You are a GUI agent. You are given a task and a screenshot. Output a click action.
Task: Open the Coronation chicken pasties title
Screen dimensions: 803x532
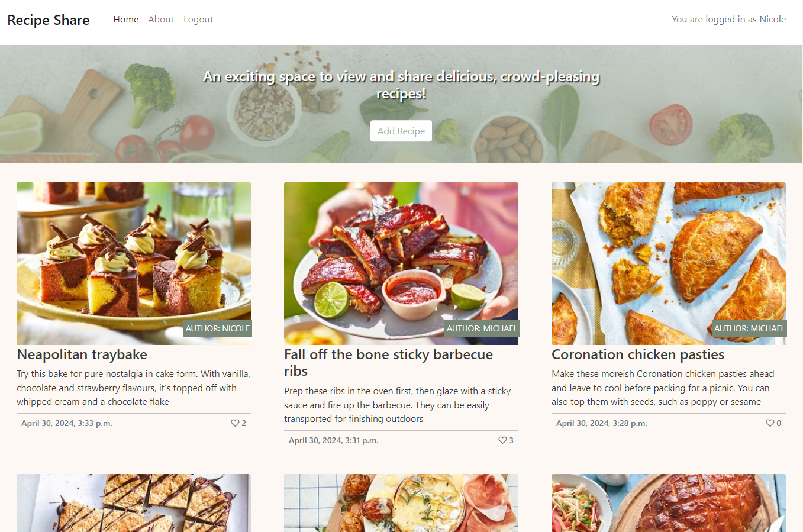[638, 354]
